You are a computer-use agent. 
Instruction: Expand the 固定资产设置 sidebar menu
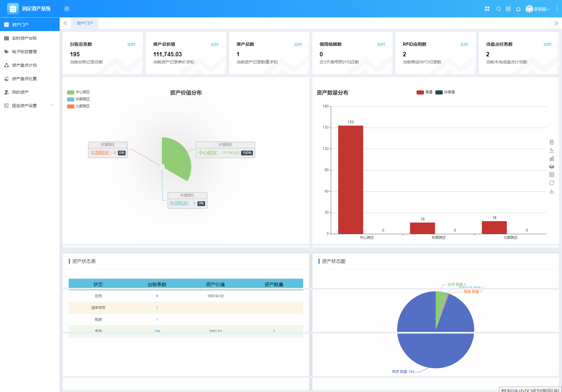[29, 106]
